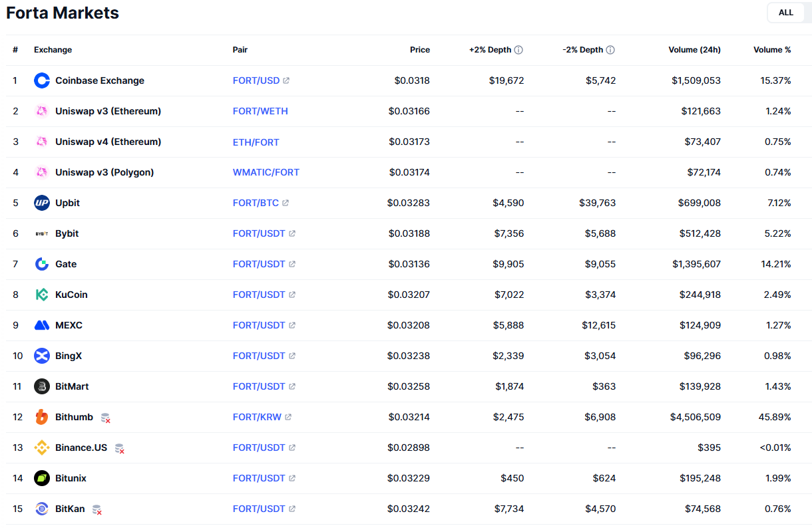
Task: Sort by the -2% Depth column header
Action: coord(583,50)
